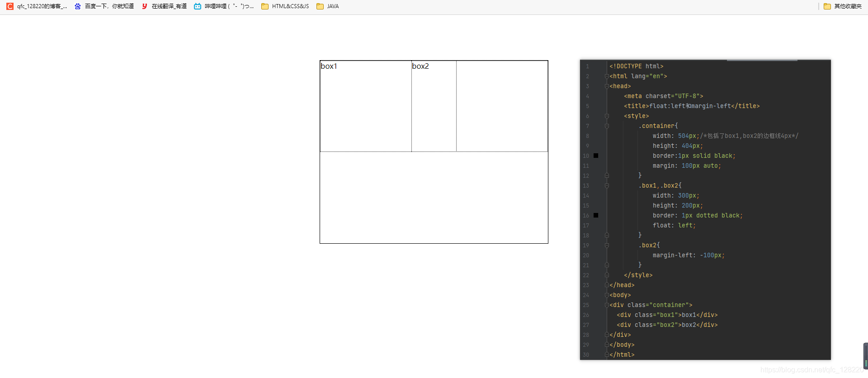Open the 在线翻译_有道 bookmark

(164, 6)
